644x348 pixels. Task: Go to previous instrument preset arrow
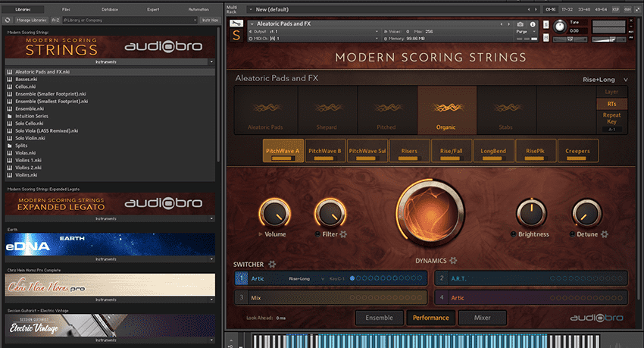502,24
